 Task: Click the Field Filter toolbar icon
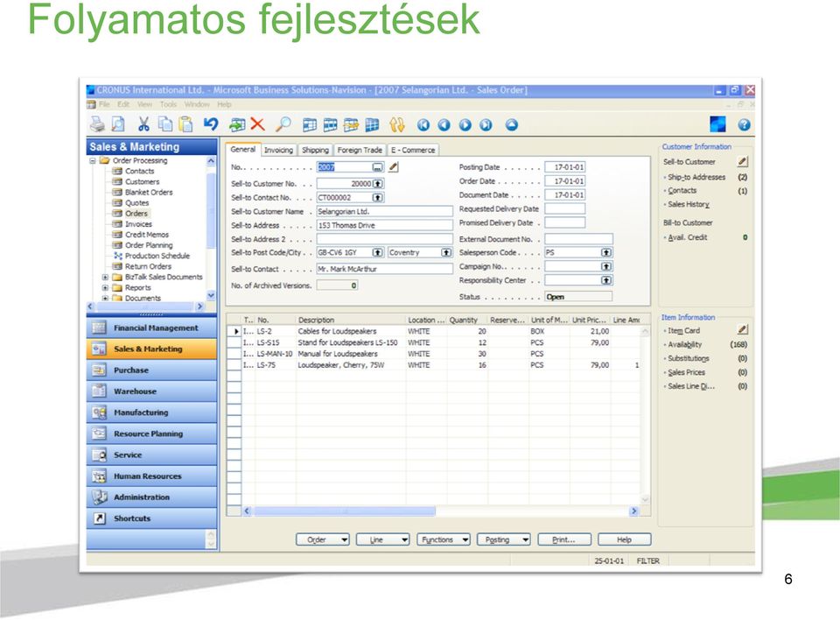310,125
